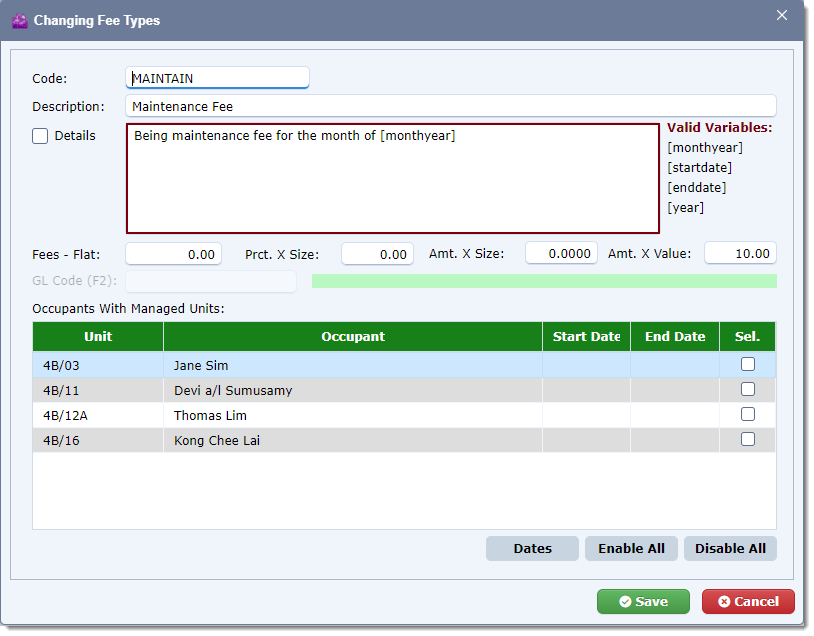The image size is (814, 636).
Task: Click the Description text field
Action: pyautogui.click(x=450, y=106)
